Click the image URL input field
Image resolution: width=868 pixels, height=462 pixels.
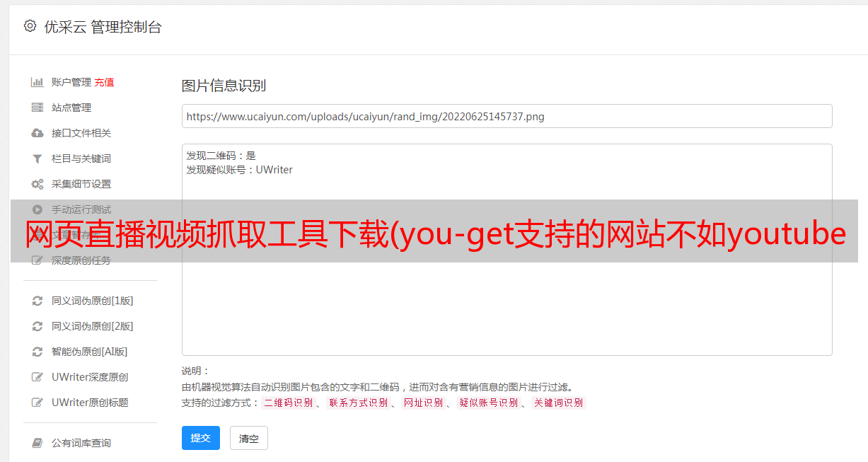click(507, 116)
